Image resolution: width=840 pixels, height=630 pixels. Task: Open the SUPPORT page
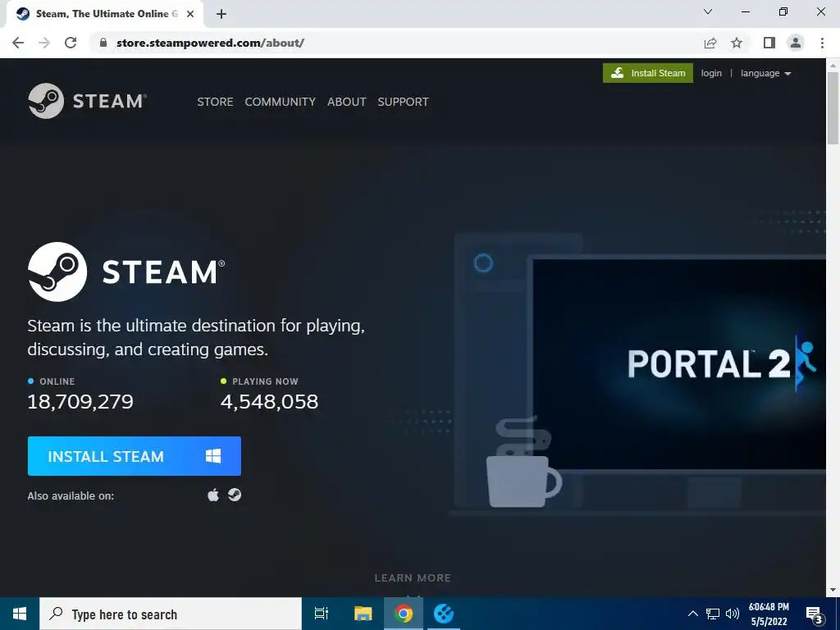tap(403, 102)
